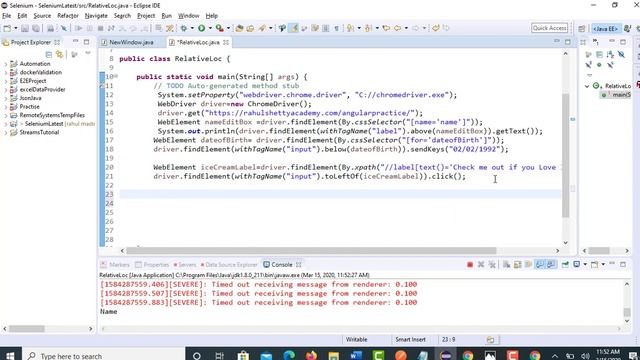Viewport: 640px width, 360px height.
Task: Expand the StreamsTutorial project
Action: 6,132
